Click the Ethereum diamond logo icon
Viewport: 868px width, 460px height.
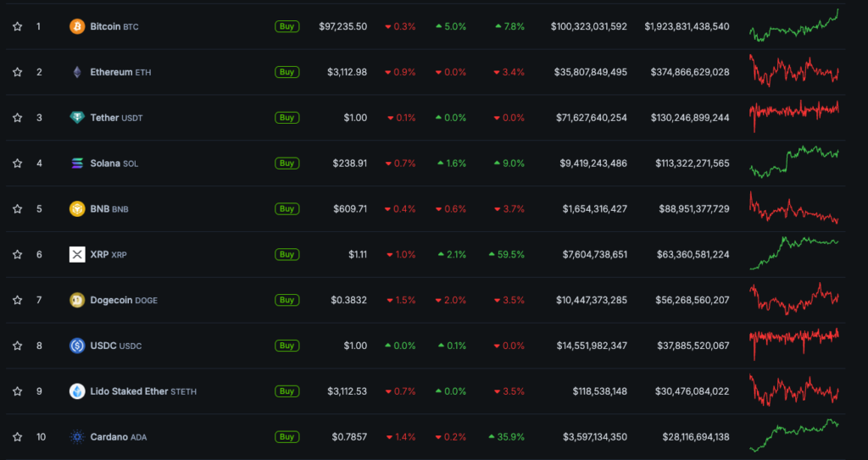tap(77, 72)
